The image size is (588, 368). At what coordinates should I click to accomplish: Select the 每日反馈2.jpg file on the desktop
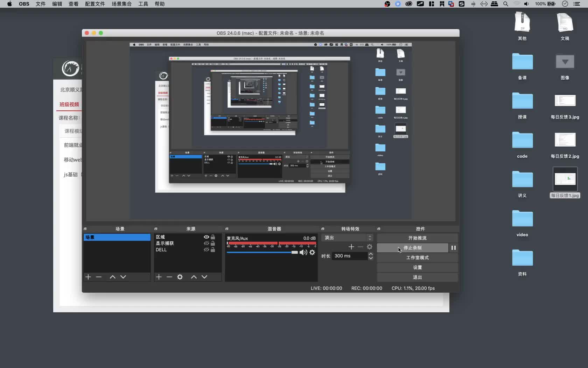pos(565,140)
